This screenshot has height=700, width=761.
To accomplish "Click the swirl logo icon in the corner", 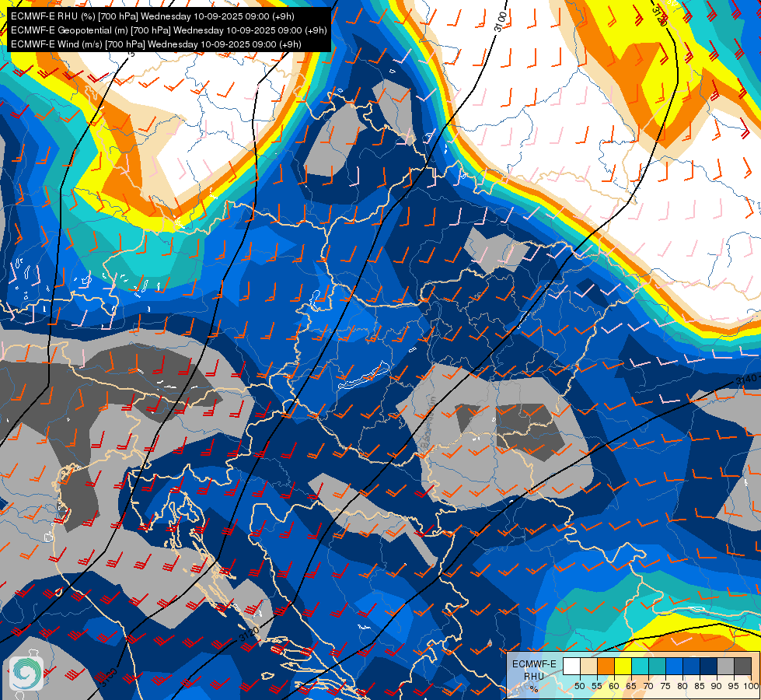I will tap(26, 674).
